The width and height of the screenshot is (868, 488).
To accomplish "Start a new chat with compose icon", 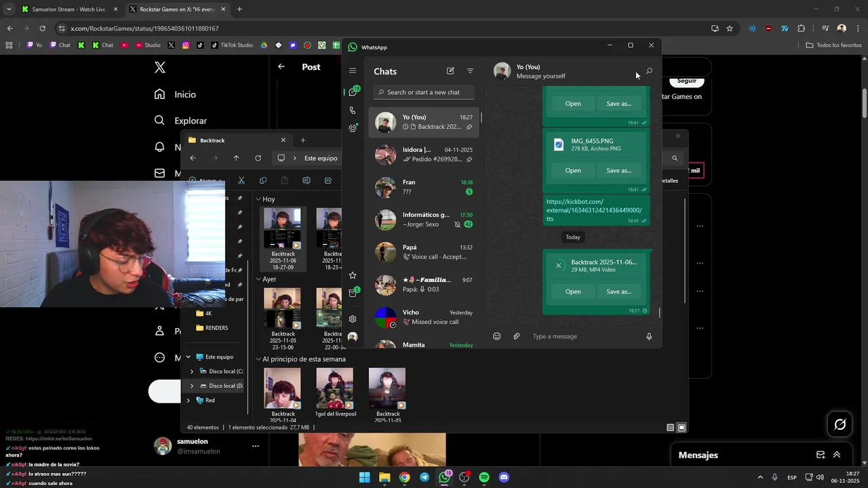I will point(450,70).
